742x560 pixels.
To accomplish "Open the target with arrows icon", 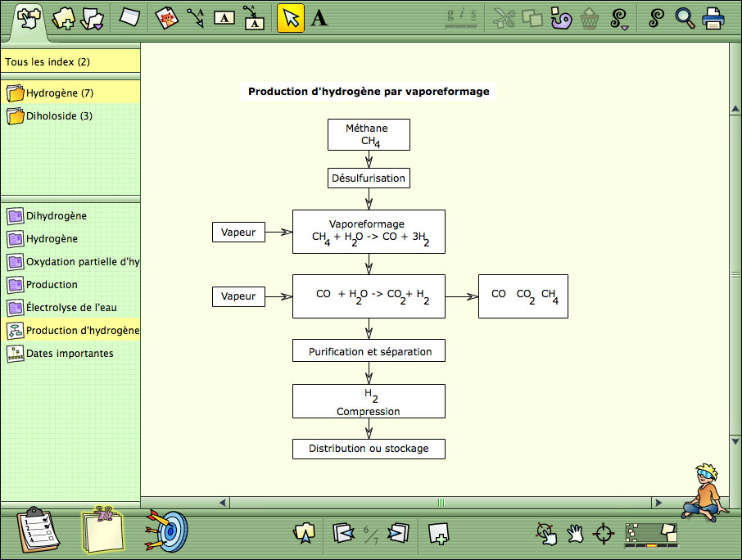I will pyautogui.click(x=166, y=531).
